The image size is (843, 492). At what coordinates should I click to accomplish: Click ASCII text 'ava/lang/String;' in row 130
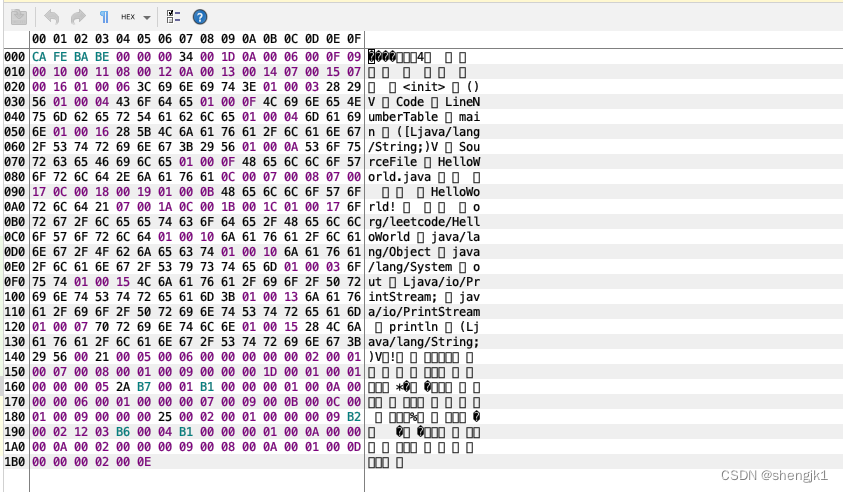424,342
